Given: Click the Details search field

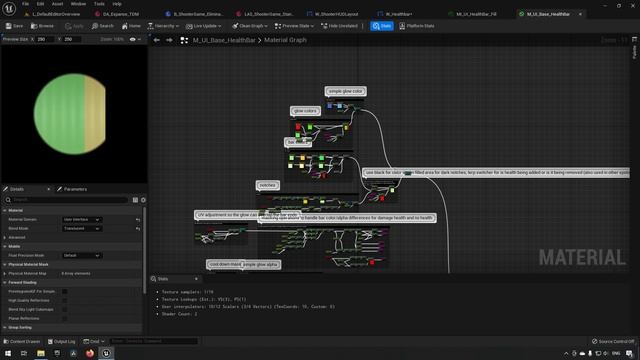Looking at the screenshot, I should (67, 200).
